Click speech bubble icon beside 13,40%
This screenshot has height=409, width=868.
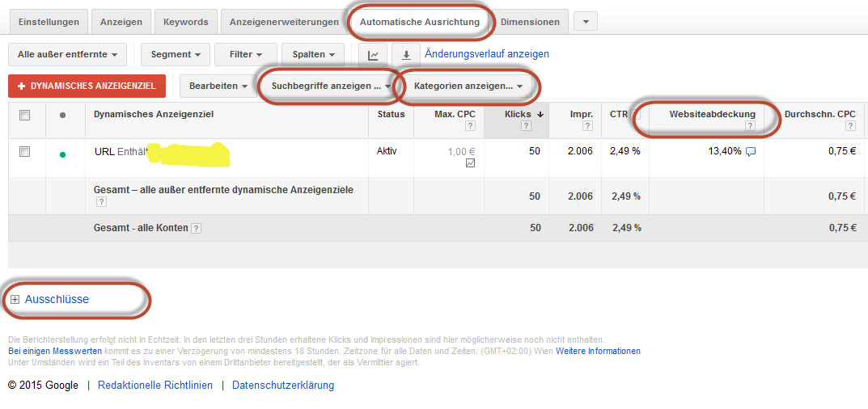tap(750, 152)
